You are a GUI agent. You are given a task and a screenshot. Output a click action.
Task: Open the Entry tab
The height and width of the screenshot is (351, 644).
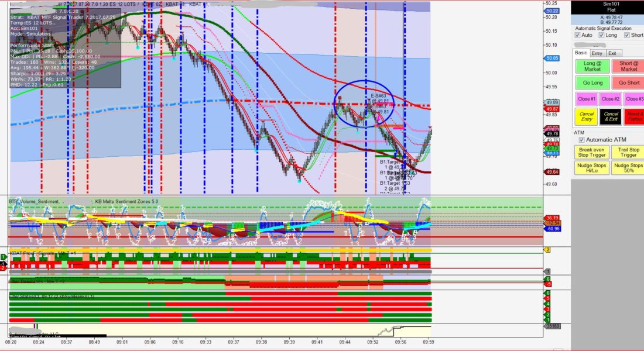coord(597,53)
